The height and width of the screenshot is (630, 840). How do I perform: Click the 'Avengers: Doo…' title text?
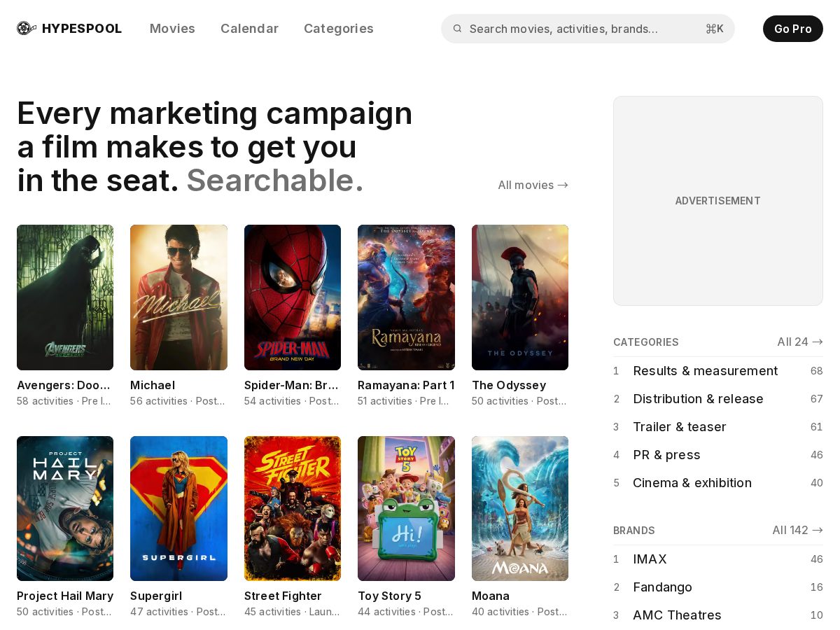[x=64, y=385]
